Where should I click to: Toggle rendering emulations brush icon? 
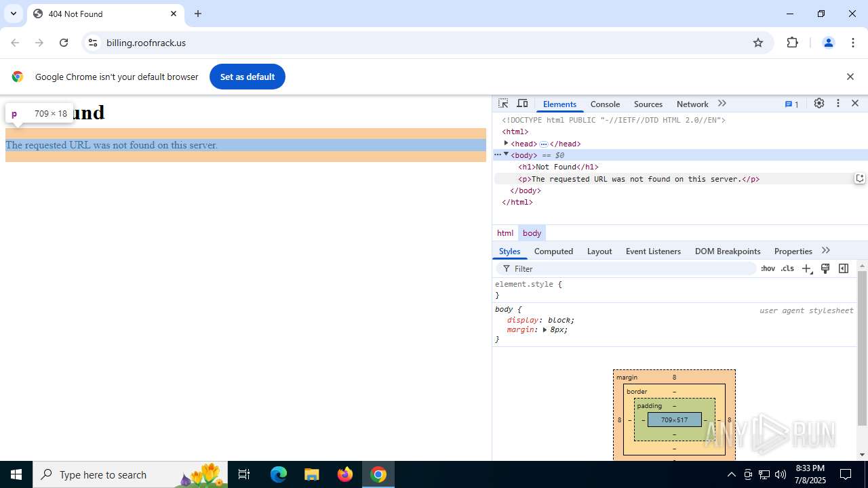point(825,269)
